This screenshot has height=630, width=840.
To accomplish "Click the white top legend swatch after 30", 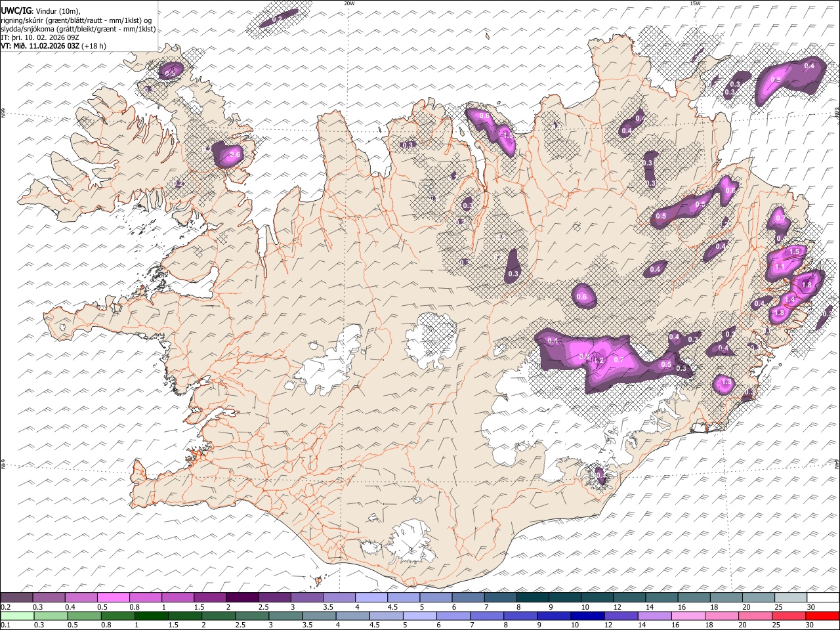I will (x=824, y=598).
